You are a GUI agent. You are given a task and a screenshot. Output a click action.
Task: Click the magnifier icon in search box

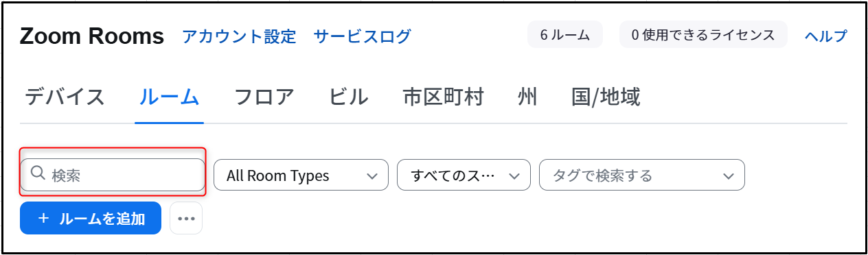(x=38, y=175)
